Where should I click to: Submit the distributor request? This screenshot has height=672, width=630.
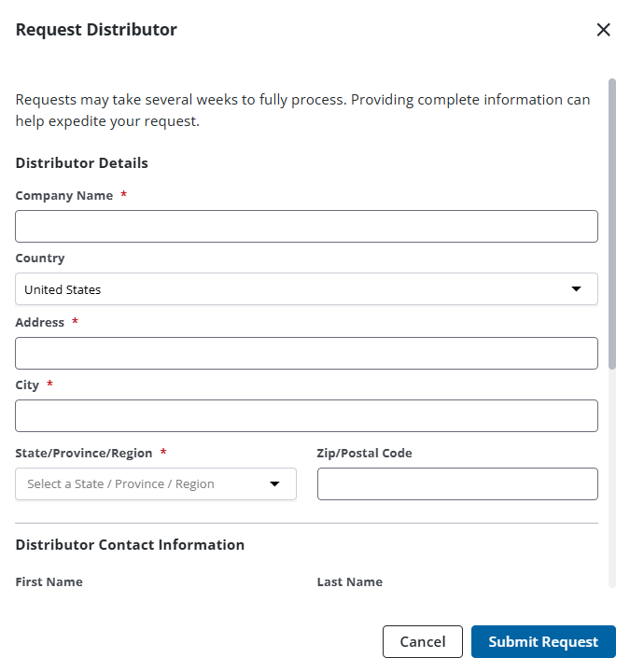coord(543,641)
